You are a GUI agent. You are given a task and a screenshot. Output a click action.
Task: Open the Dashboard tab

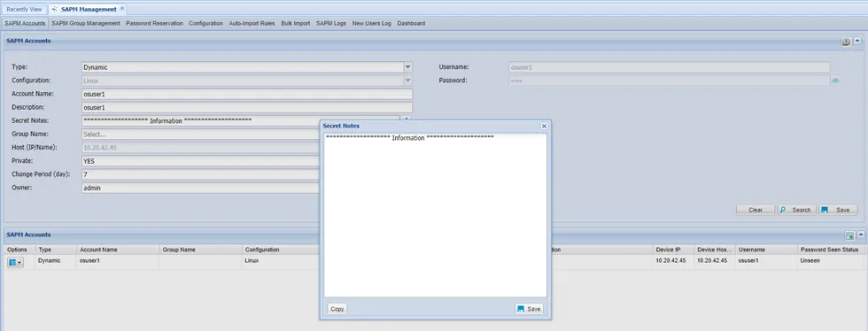411,23
